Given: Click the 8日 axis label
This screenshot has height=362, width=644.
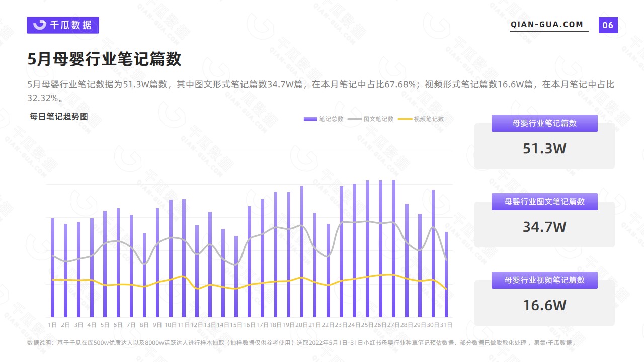Looking at the screenshot, I should 144,325.
